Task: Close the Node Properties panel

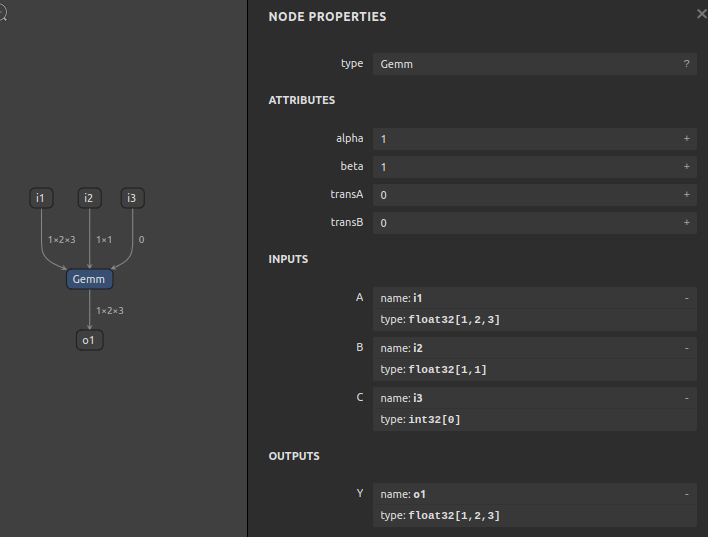Action: click(700, 14)
